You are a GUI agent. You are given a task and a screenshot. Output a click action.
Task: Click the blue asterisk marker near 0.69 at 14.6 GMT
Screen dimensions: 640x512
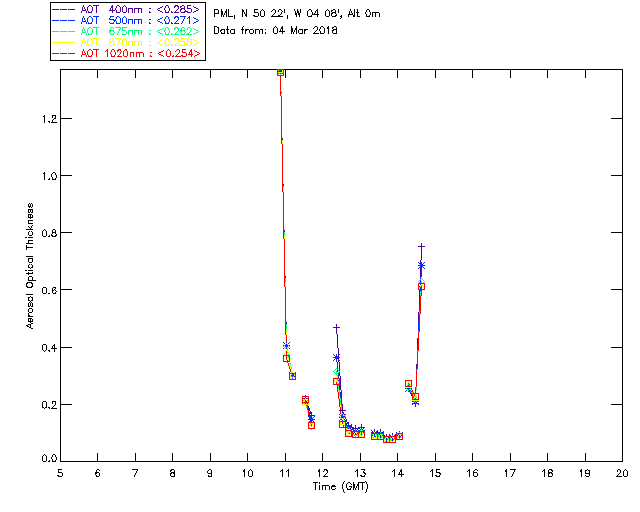(421, 266)
